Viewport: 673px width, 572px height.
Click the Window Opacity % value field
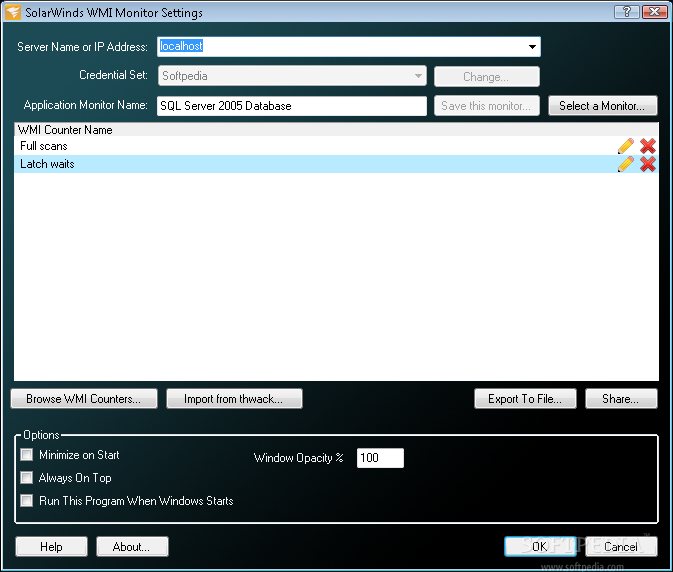pyautogui.click(x=380, y=458)
